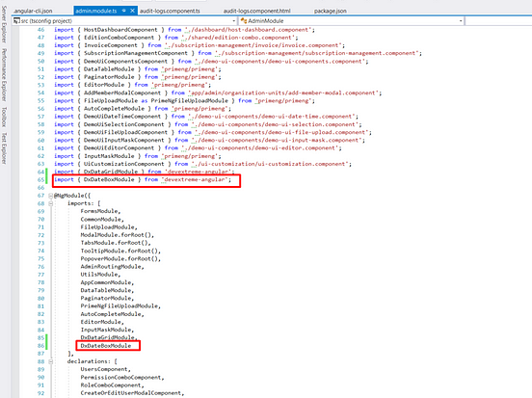Click 'InputMaskModule' import on line 62
Screen dimensions: 532x398
[109, 156]
